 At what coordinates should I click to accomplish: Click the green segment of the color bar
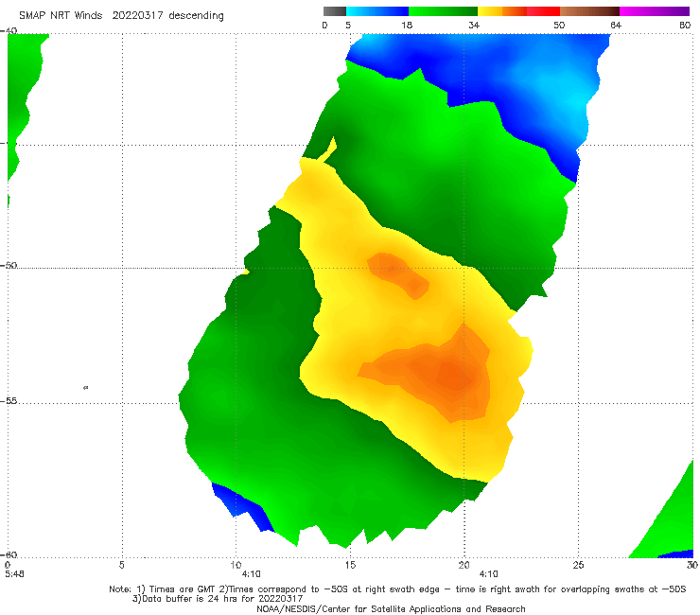[443, 11]
